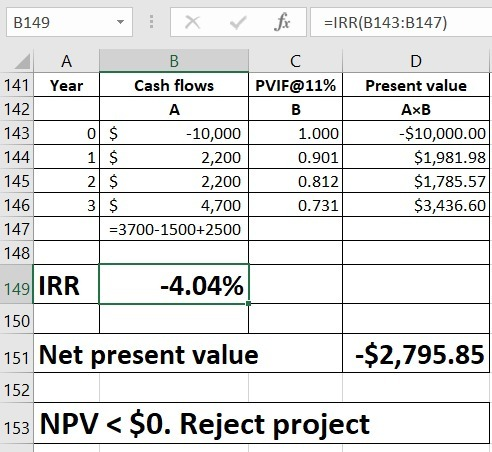
Task: Click cell with =3700-1500+2500
Action: pos(174,229)
